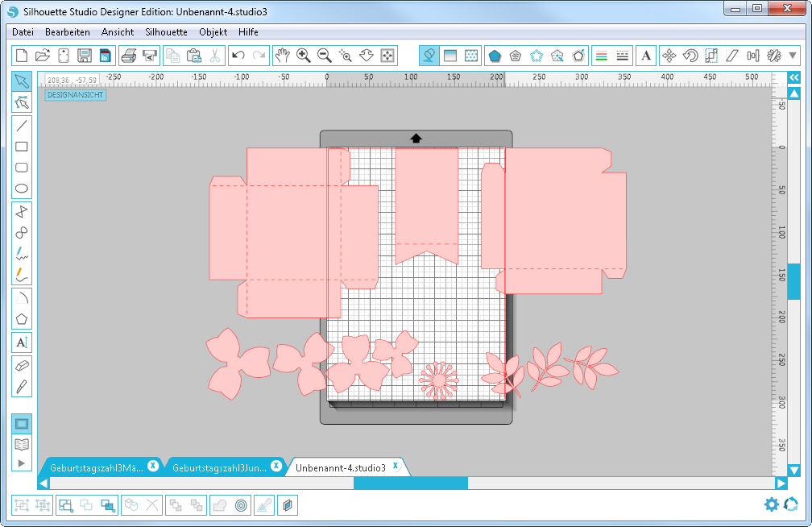The height and width of the screenshot is (527, 812).
Task: Toggle the Design view mode button
Action: tap(22, 424)
